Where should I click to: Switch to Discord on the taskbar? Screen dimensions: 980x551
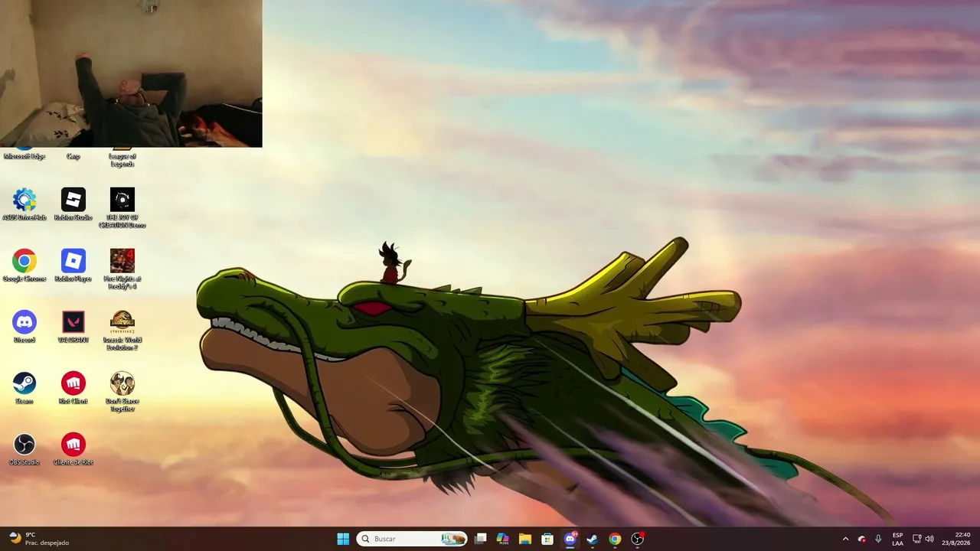(570, 539)
